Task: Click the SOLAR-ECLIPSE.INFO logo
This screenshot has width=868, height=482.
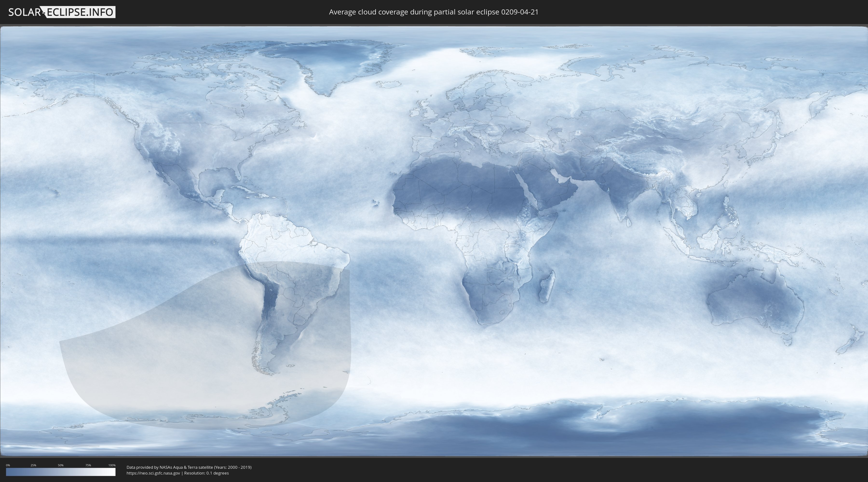Action: pyautogui.click(x=62, y=12)
